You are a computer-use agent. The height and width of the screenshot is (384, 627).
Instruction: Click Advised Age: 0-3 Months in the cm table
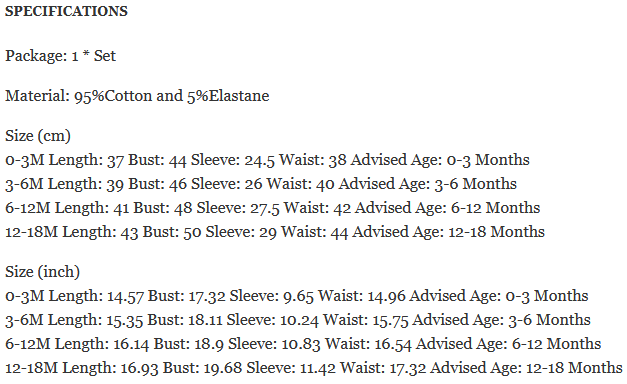(x=440, y=160)
